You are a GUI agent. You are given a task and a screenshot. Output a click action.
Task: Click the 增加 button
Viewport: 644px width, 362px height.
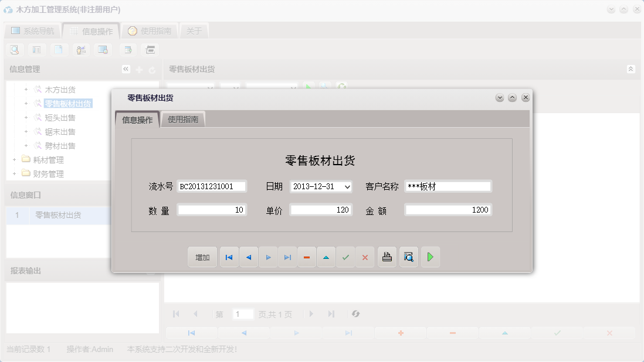pyautogui.click(x=202, y=257)
